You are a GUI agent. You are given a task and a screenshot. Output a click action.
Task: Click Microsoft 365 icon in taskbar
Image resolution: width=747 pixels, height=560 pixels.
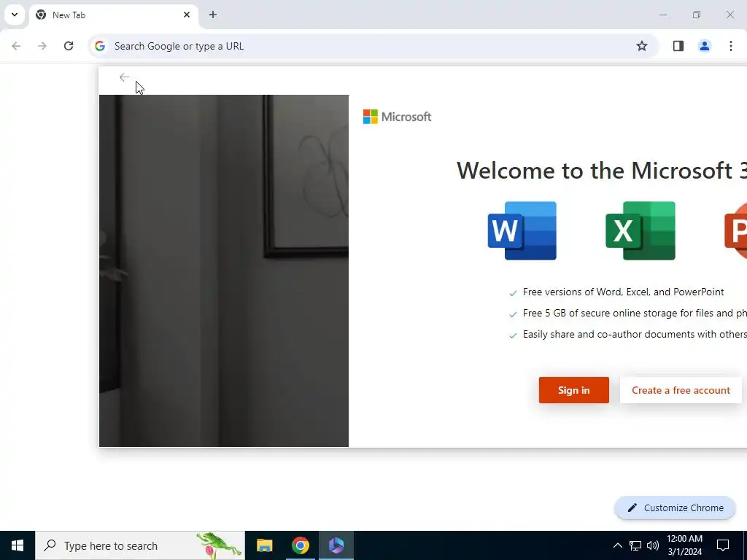[x=336, y=545]
